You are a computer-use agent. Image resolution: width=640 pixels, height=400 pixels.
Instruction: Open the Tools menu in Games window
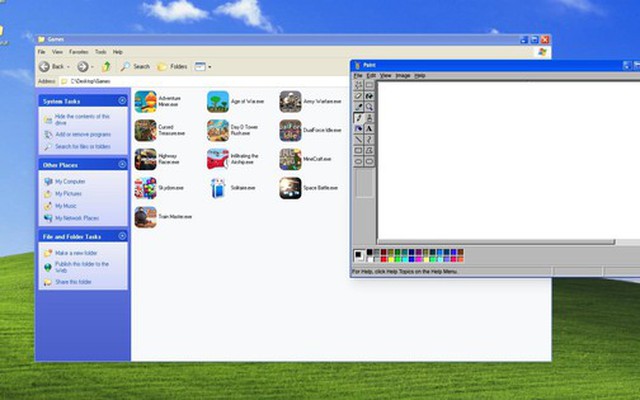point(100,52)
